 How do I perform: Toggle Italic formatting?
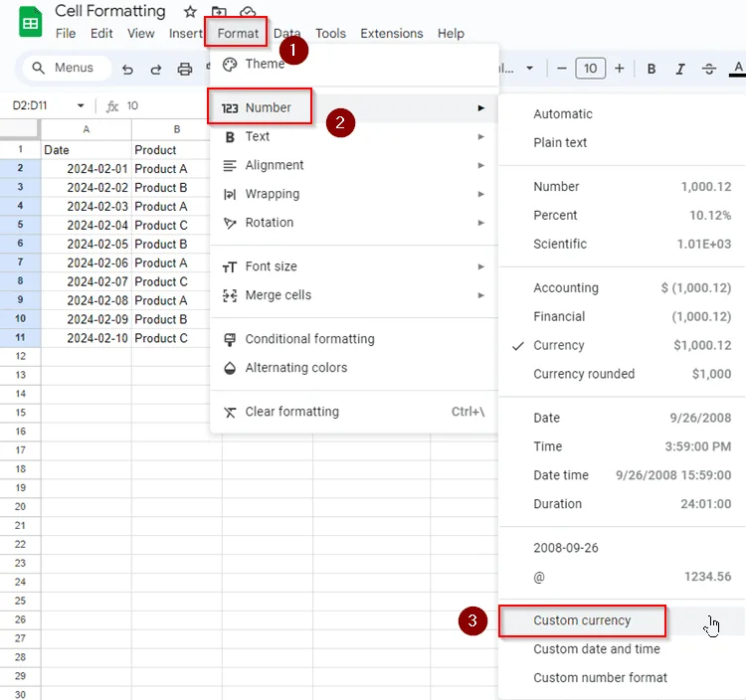[x=680, y=69]
